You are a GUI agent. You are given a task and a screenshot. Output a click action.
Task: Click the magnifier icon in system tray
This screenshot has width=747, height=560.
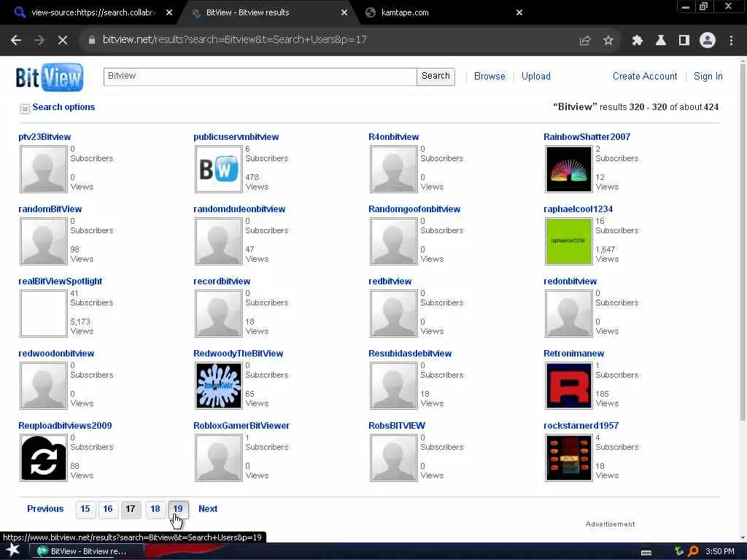pos(694,551)
